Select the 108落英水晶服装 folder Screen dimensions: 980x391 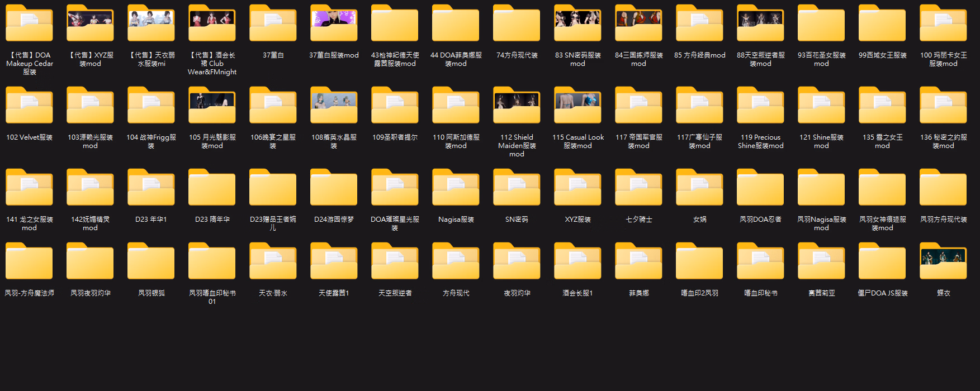334,106
